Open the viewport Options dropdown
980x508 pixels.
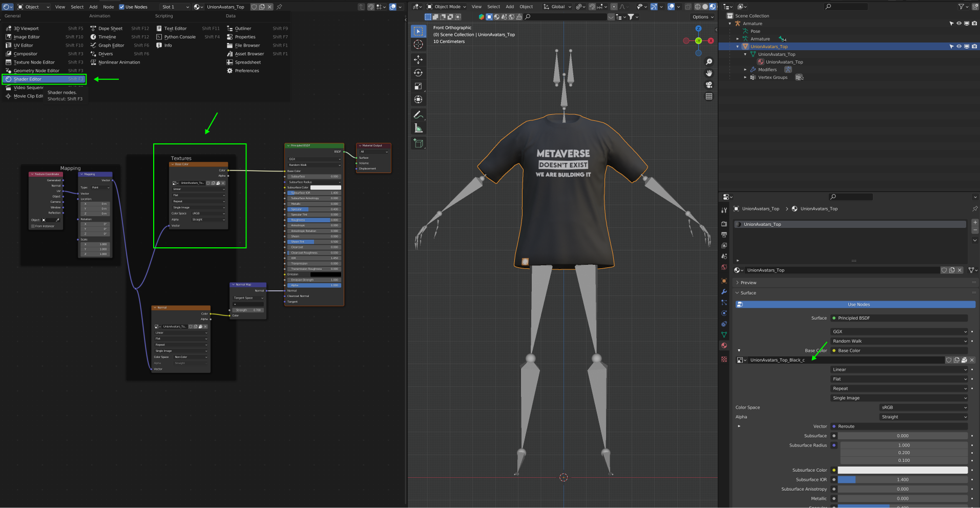click(703, 17)
